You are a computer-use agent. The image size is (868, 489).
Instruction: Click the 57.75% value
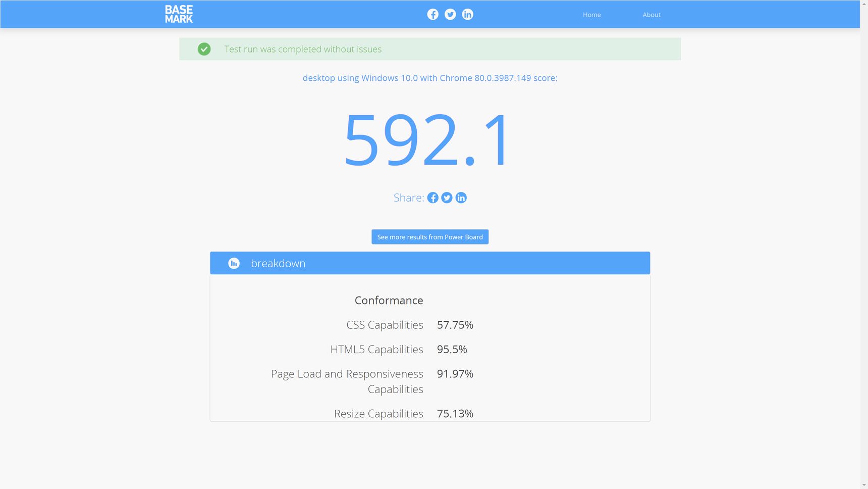455,325
